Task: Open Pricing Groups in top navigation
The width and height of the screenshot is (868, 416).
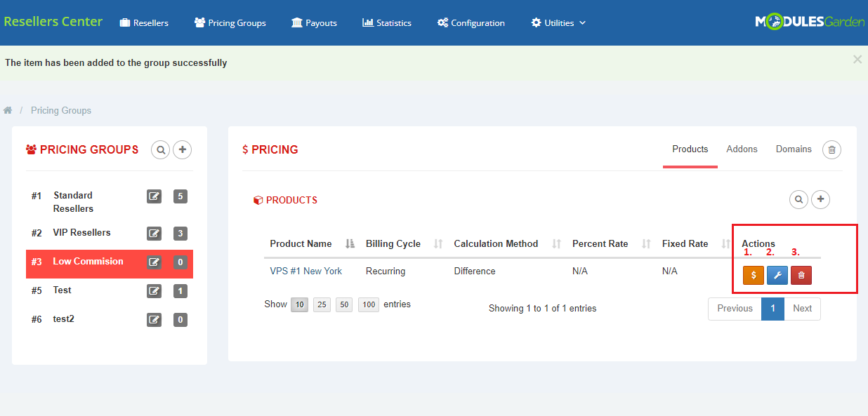Action: [x=230, y=23]
